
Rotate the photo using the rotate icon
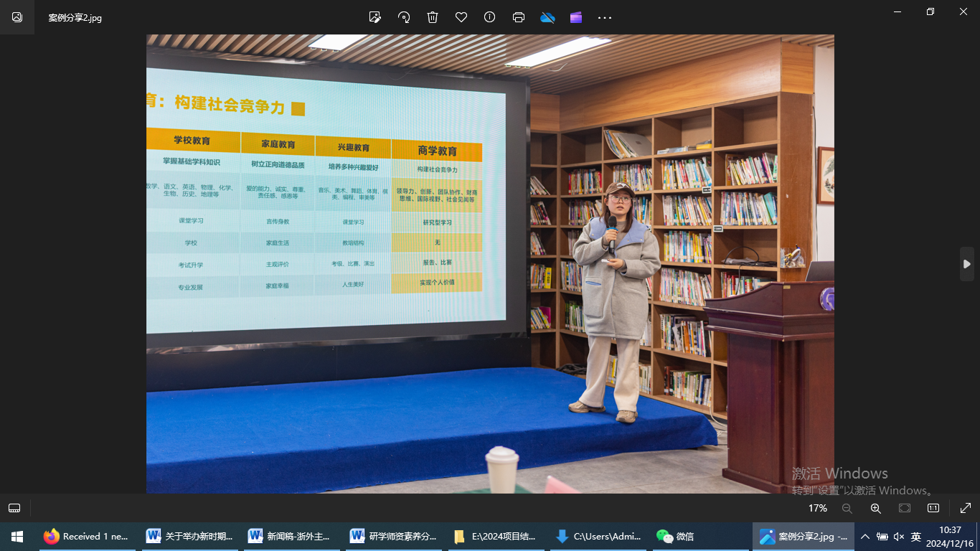point(404,17)
